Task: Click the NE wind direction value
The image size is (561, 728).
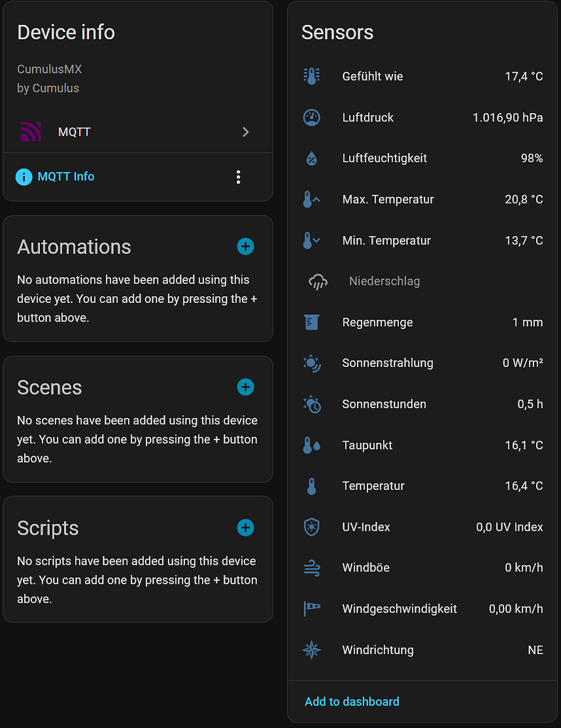Action: 535,650
